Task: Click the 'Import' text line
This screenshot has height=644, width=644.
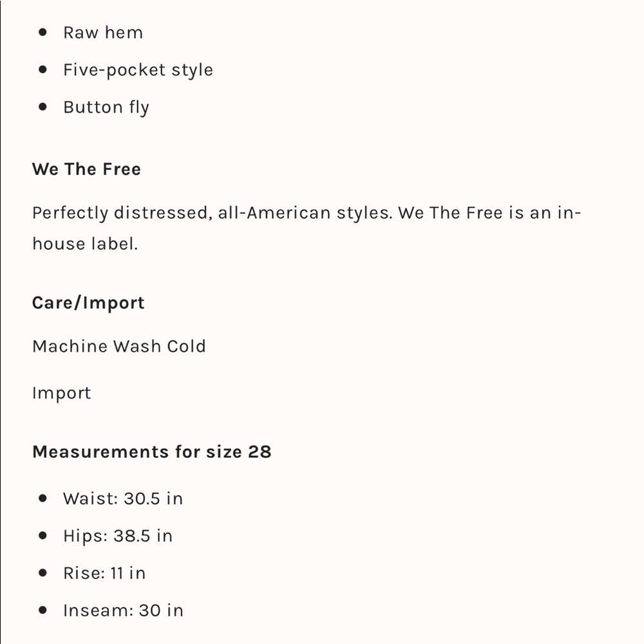Action: 61,393
